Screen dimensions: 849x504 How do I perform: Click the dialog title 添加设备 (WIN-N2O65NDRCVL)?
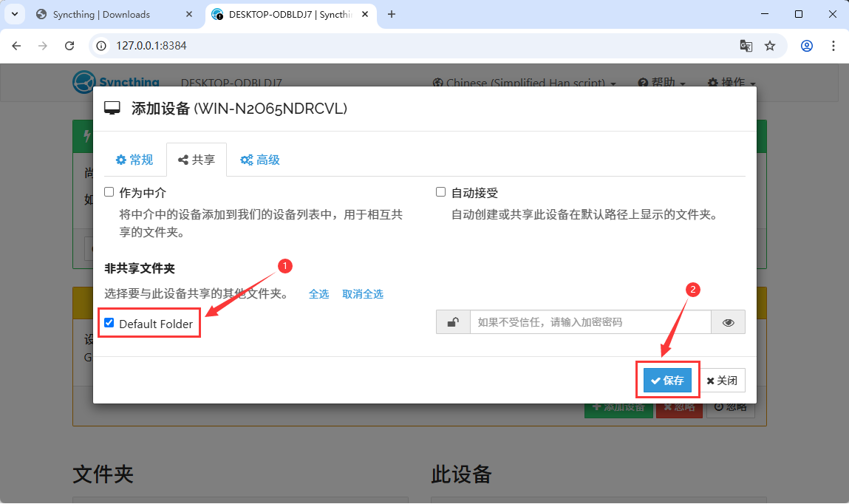pyautogui.click(x=239, y=109)
